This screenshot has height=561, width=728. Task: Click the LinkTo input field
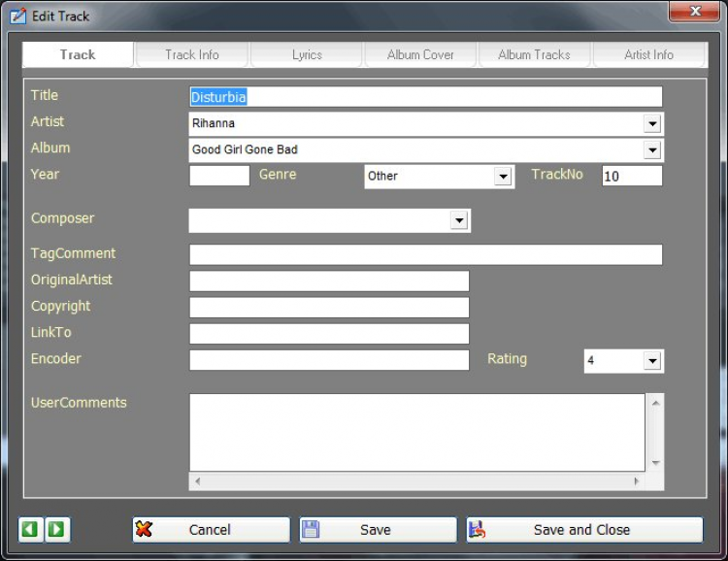pyautogui.click(x=329, y=334)
